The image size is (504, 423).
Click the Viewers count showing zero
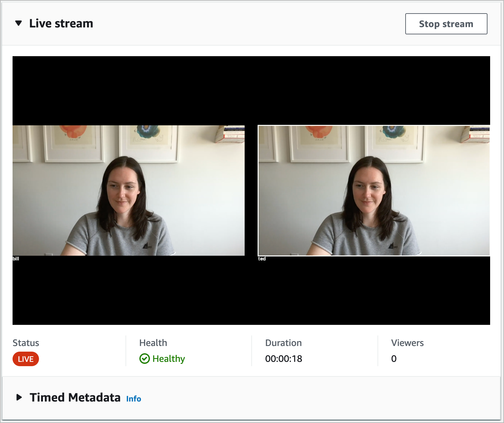click(x=393, y=359)
